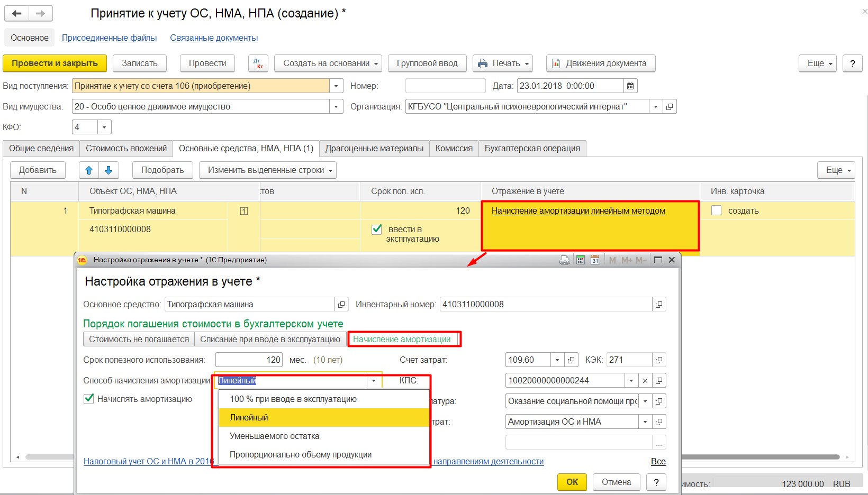Screen dimensions: 868x495
Task: Click Номер input field
Action: pyautogui.click(x=445, y=86)
